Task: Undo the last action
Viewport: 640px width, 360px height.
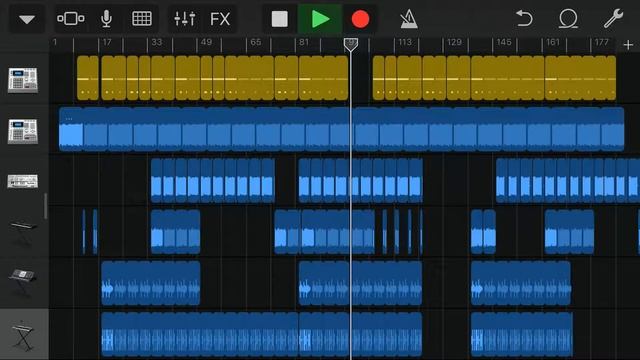Action: click(x=524, y=19)
